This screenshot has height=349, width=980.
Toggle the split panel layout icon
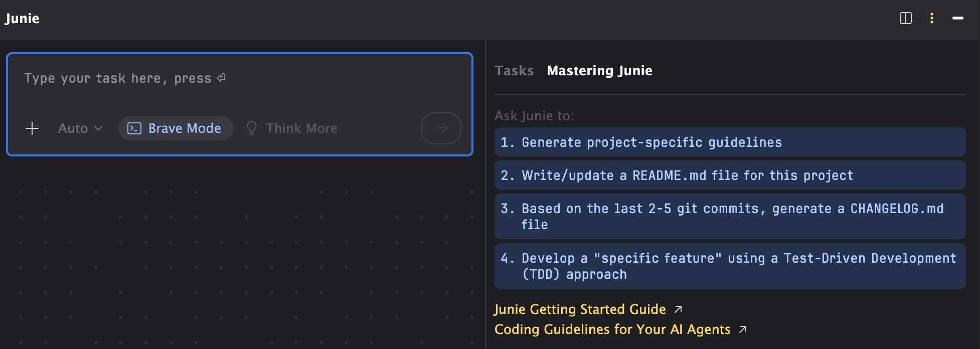tap(906, 19)
